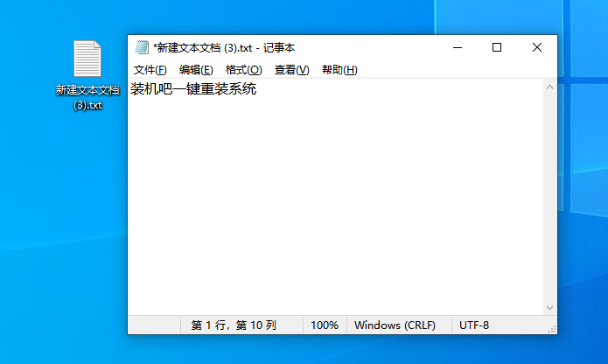Maximize the Notepad window
The height and width of the screenshot is (364, 608).
497,48
